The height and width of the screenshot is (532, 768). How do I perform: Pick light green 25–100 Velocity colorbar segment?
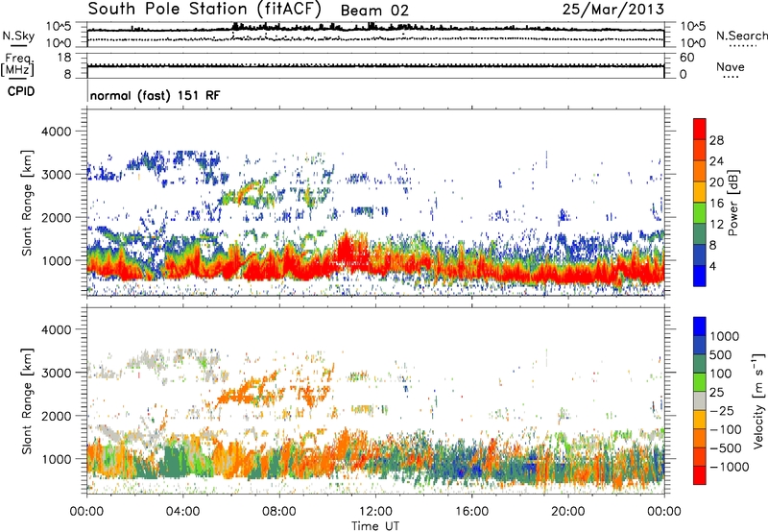pyautogui.click(x=700, y=382)
